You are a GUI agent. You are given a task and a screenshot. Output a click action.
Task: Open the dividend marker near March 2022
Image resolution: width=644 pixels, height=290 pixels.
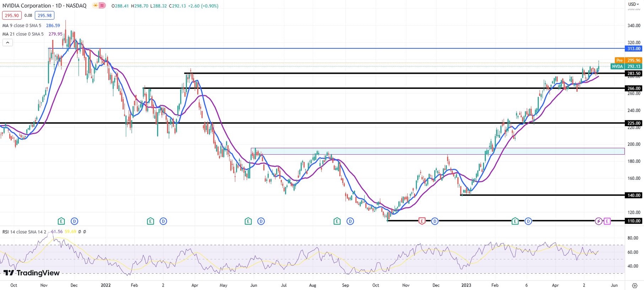point(163,221)
